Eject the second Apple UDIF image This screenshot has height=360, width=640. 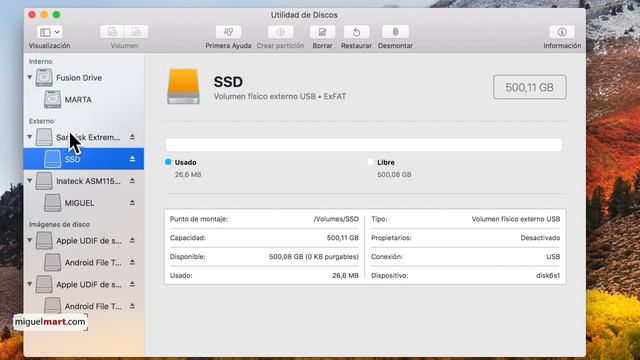click(132, 284)
